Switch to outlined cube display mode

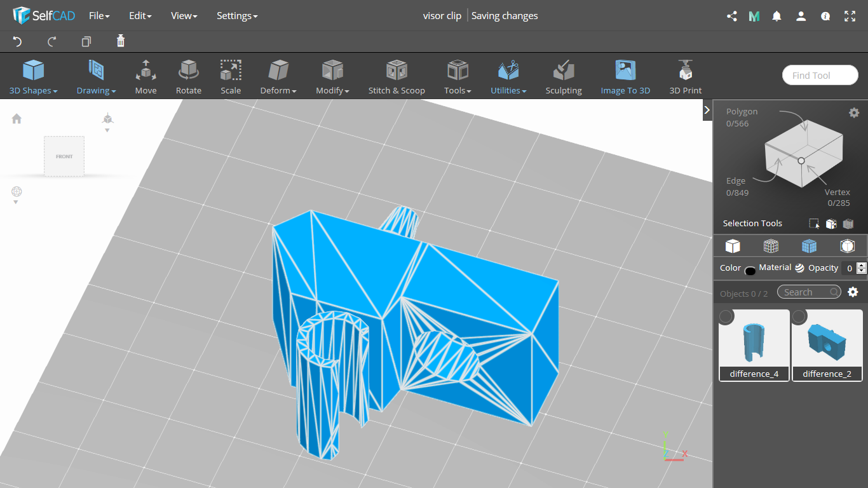(x=847, y=246)
